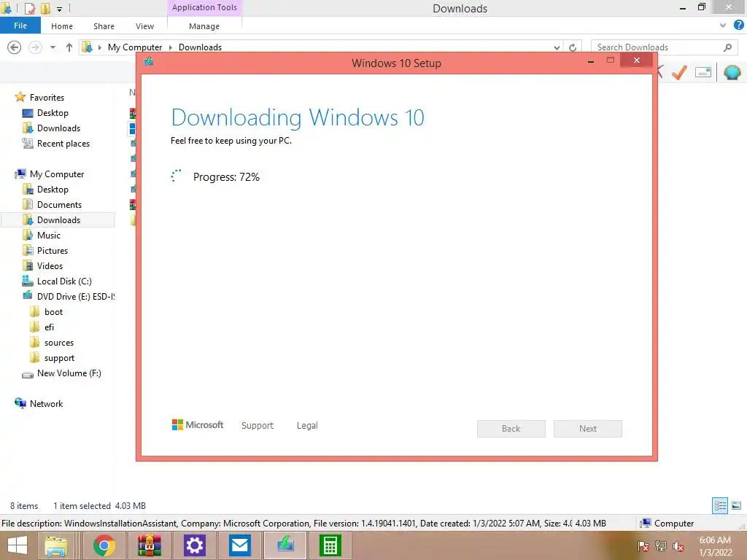
Task: Click the blue globe ribbon icon
Action: (732, 72)
